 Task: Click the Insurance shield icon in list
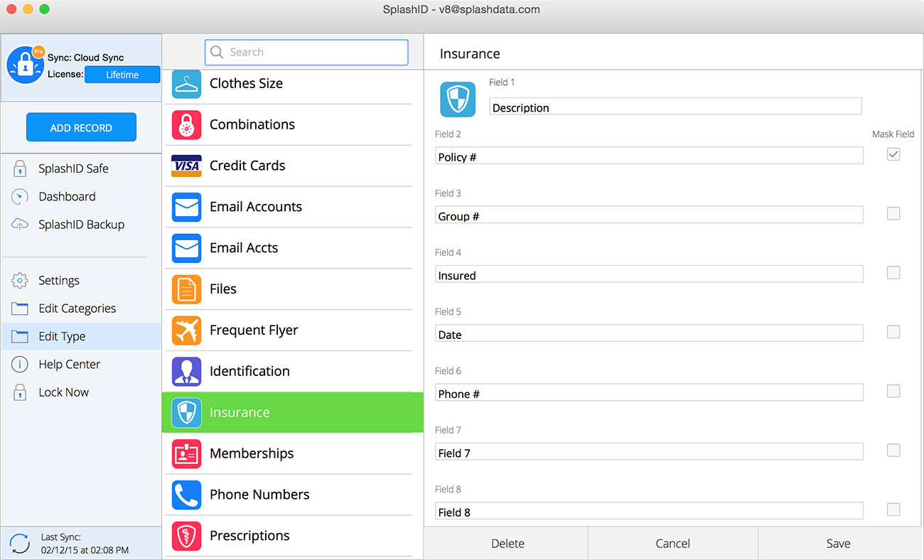pyautogui.click(x=186, y=413)
